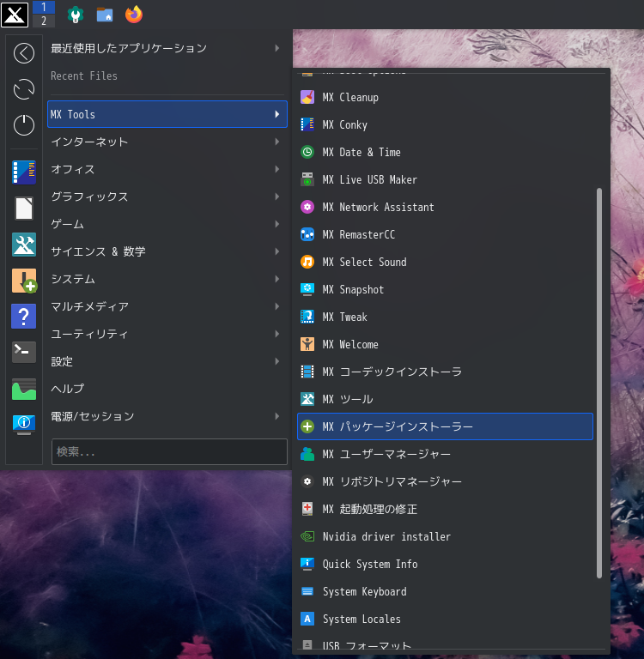Click the submenu vertical scrollbar
Image resolution: width=644 pixels, height=659 pixels.
pyautogui.click(x=599, y=384)
